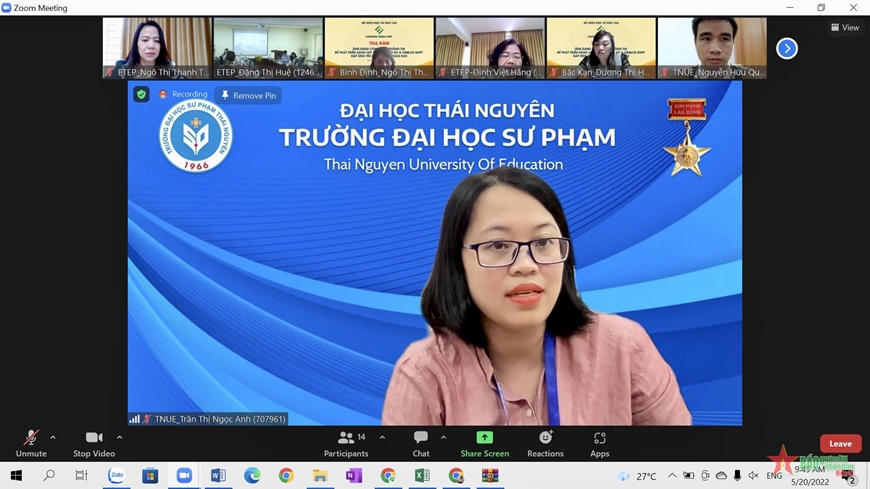Open WinRAR from the taskbar
This screenshot has width=870, height=489.
point(490,476)
